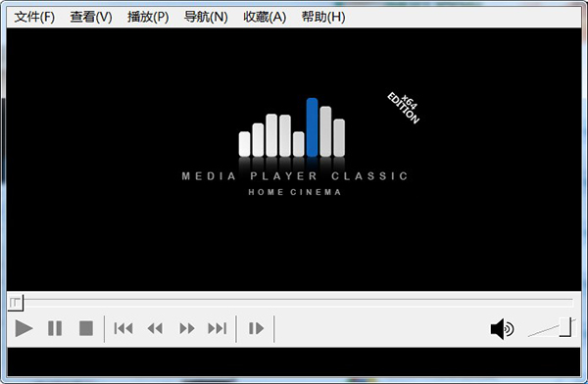588x384 pixels.
Task: Click the seek bar thumb
Action: pyautogui.click(x=16, y=303)
